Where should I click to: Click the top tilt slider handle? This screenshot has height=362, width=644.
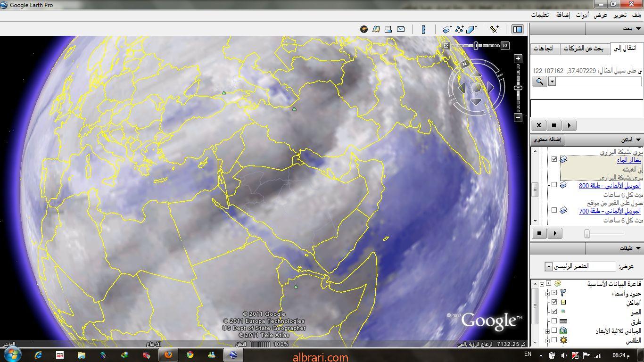coord(476,46)
